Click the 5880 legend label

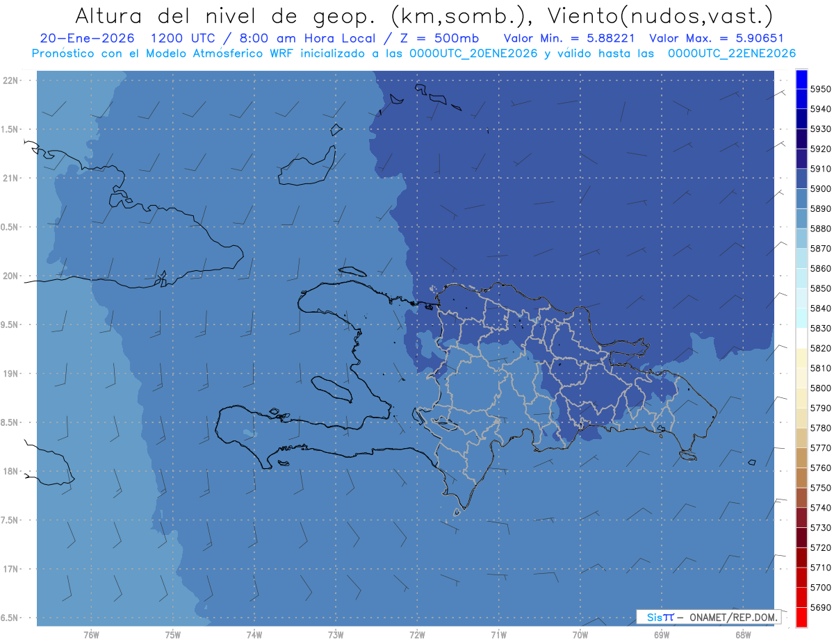[x=820, y=229]
